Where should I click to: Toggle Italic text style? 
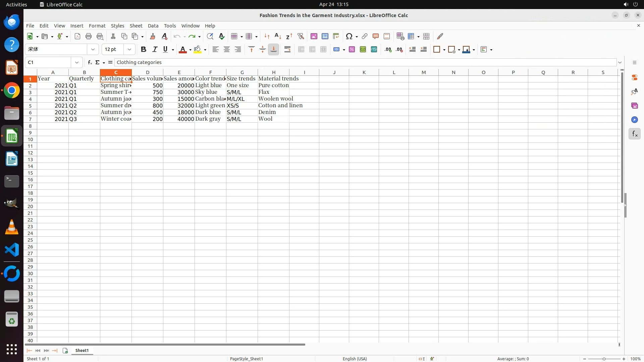155,50
